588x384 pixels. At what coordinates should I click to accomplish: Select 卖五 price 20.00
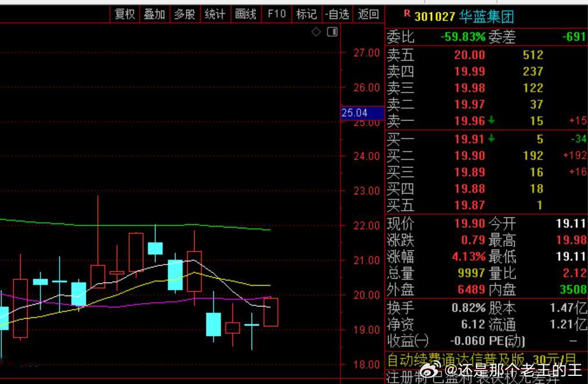coord(470,55)
